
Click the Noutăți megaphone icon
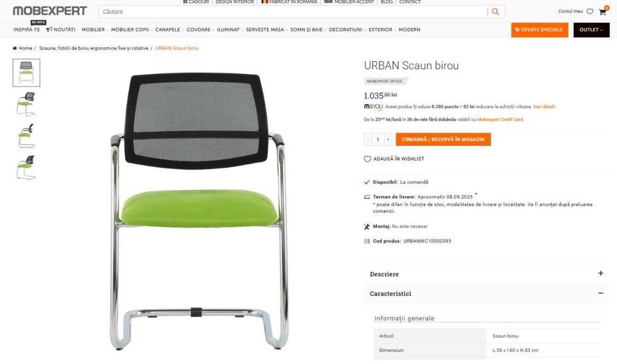[49, 30]
